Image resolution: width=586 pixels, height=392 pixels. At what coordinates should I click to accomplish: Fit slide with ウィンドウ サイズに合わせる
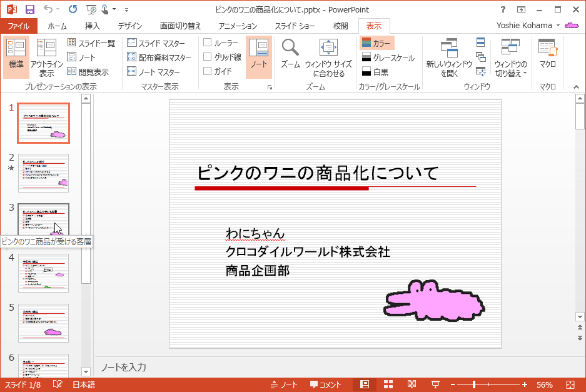pyautogui.click(x=328, y=57)
